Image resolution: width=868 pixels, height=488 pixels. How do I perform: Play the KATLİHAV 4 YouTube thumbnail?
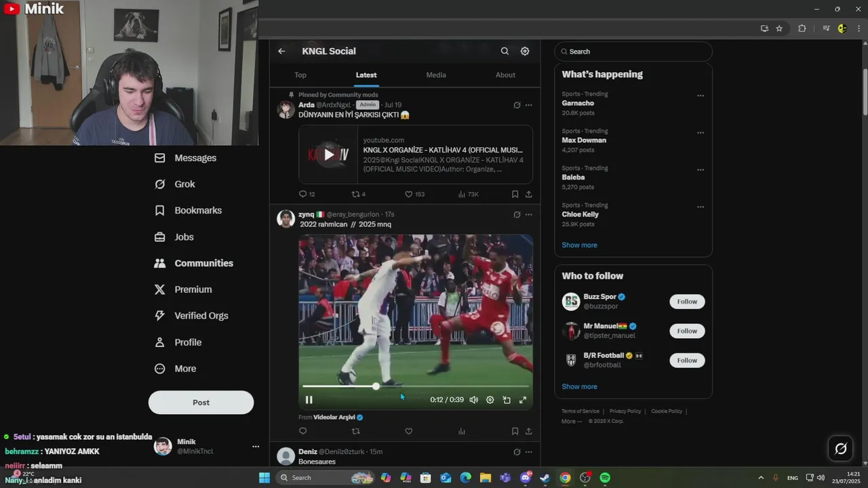click(x=329, y=155)
